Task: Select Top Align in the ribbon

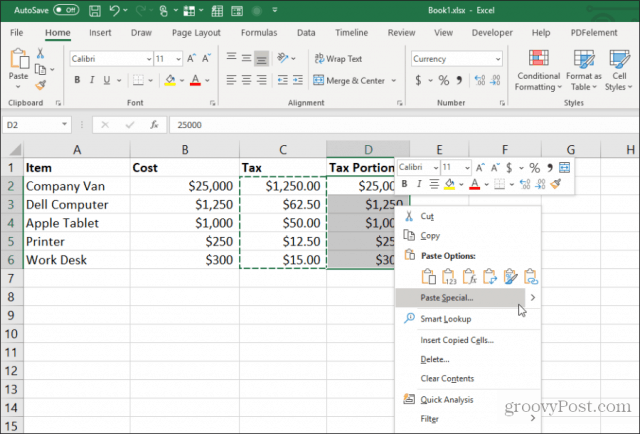Action: (x=231, y=59)
